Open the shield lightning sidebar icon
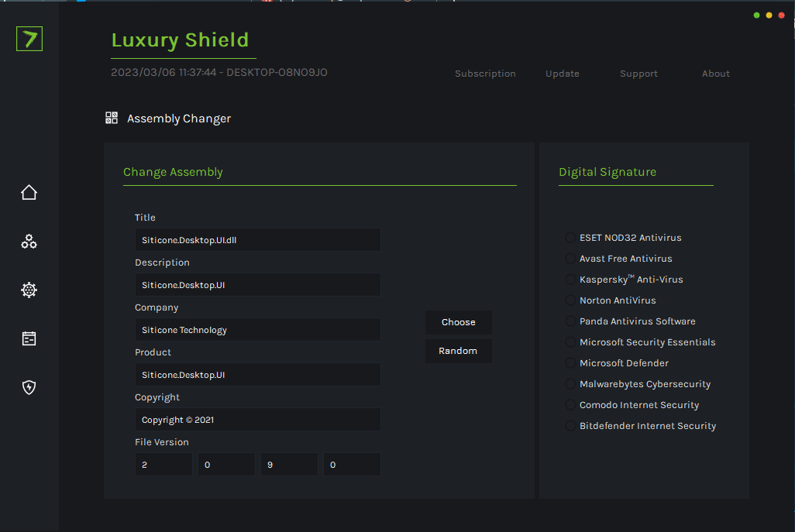The image size is (795, 532). pos(29,387)
